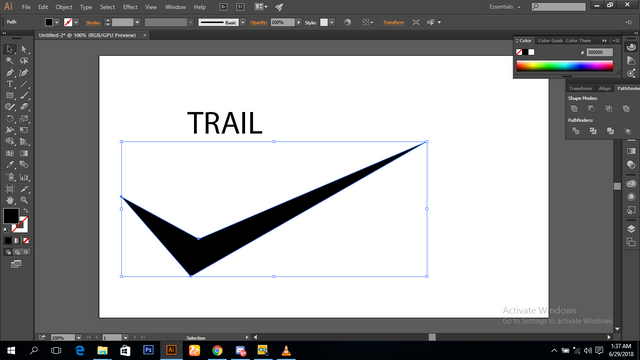Enable Draw Normal mode
The height and width of the screenshot is (360, 640).
[x=8, y=252]
